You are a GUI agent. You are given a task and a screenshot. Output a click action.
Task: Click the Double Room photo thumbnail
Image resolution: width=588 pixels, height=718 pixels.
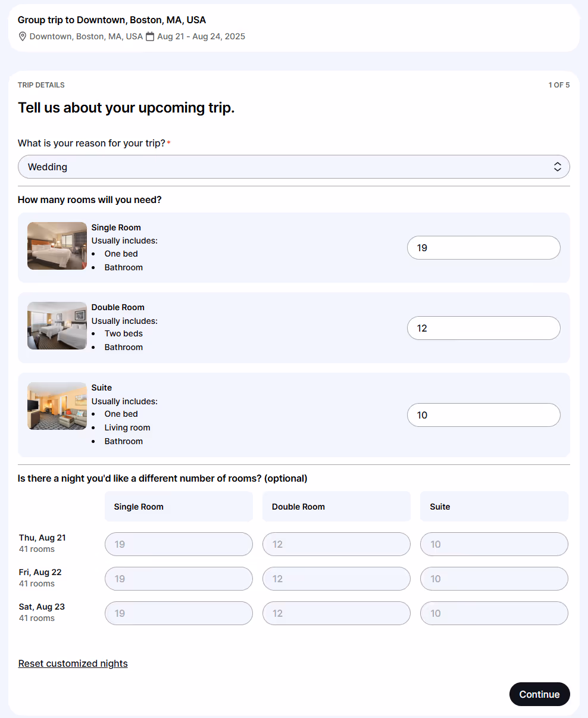pyautogui.click(x=57, y=326)
